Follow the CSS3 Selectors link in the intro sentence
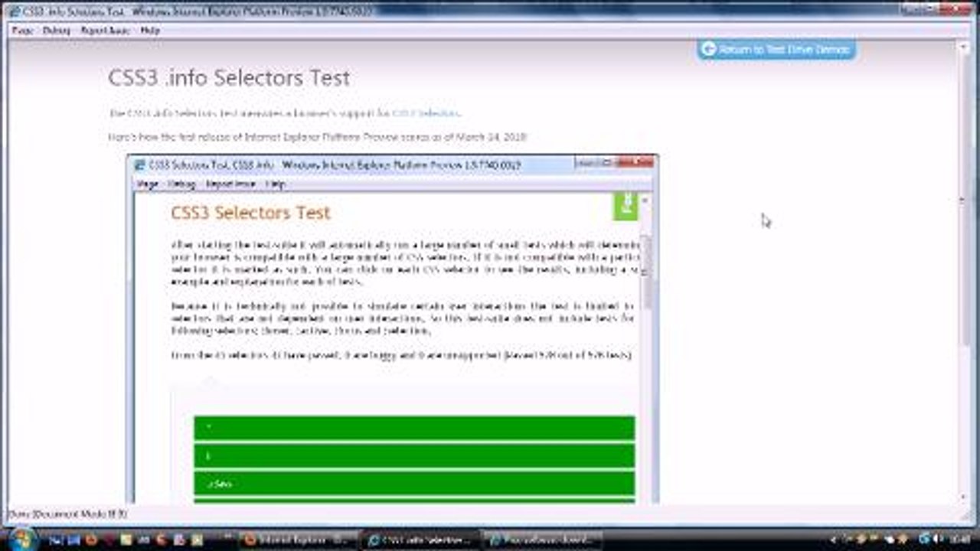Viewport: 980px width, 551px height. click(x=426, y=113)
